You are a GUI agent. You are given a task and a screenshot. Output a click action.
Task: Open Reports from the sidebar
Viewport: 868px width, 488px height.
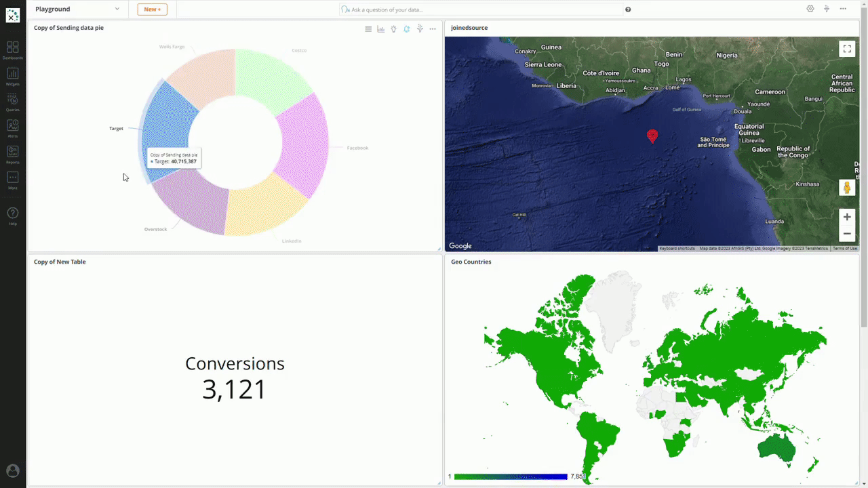click(x=12, y=152)
